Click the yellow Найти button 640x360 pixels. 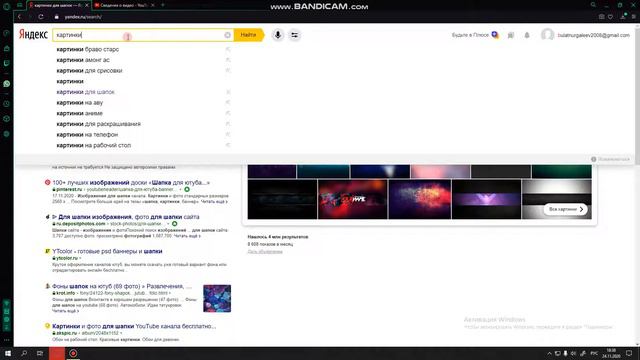(249, 35)
